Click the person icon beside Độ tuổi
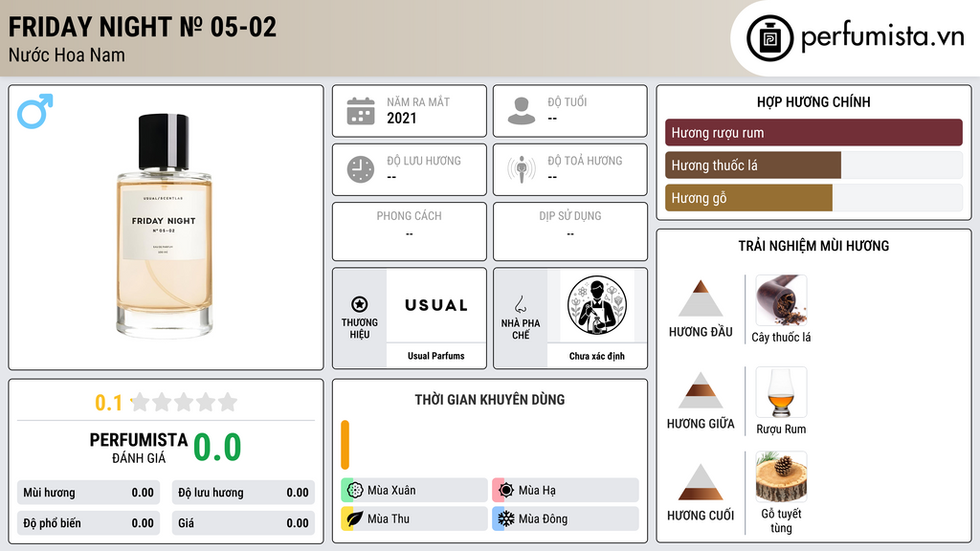The height and width of the screenshot is (551, 980). (x=522, y=111)
